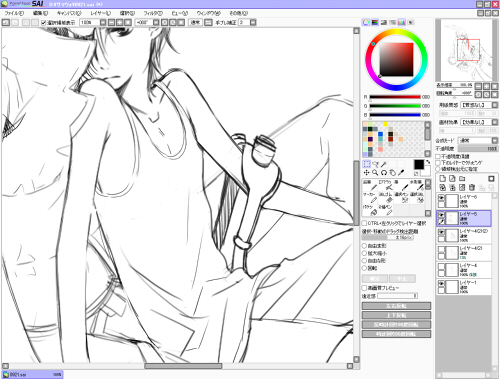Open the 編集 (Edit) menu
The image size is (500, 379).
[40, 13]
